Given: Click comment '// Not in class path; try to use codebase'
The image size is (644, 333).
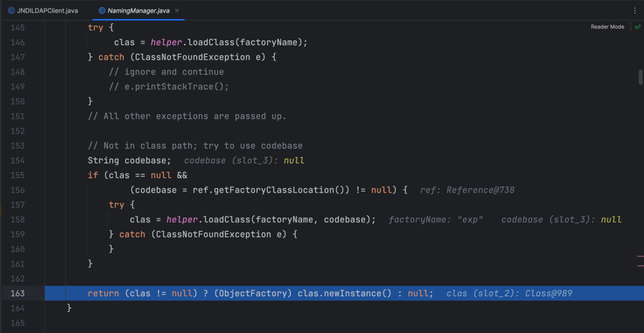Looking at the screenshot, I should point(195,146).
